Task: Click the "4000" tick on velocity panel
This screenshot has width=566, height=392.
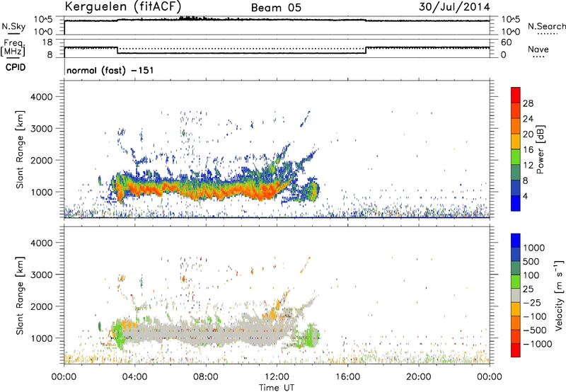Action: tap(42, 243)
